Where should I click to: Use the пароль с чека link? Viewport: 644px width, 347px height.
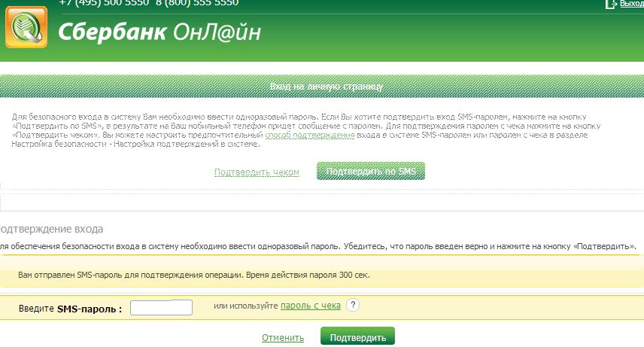[x=311, y=306]
